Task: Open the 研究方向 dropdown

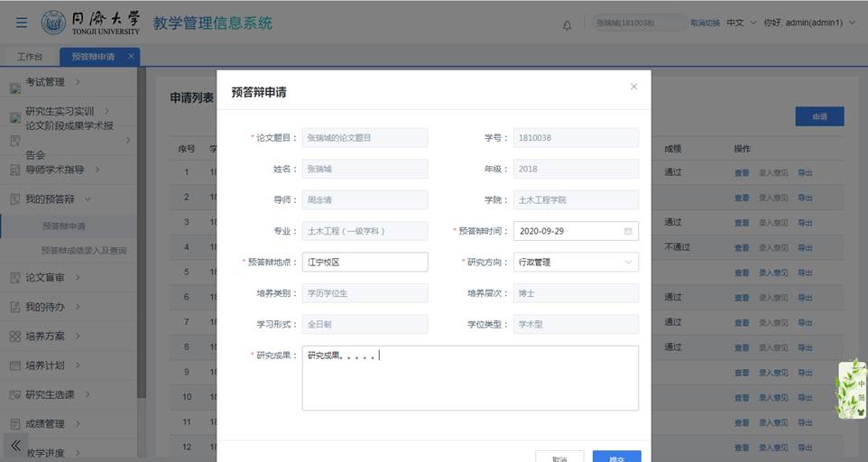Action: point(577,263)
